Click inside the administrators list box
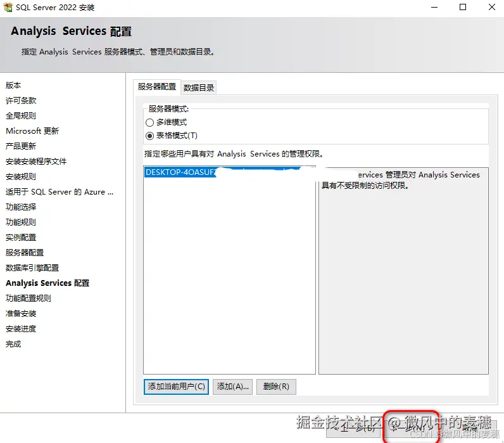504x443 pixels. (229, 270)
